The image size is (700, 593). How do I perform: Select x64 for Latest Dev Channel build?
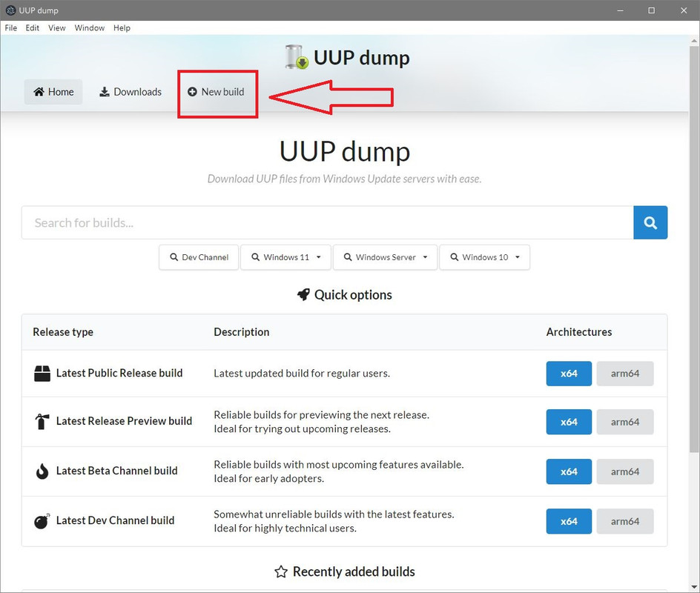coord(569,521)
